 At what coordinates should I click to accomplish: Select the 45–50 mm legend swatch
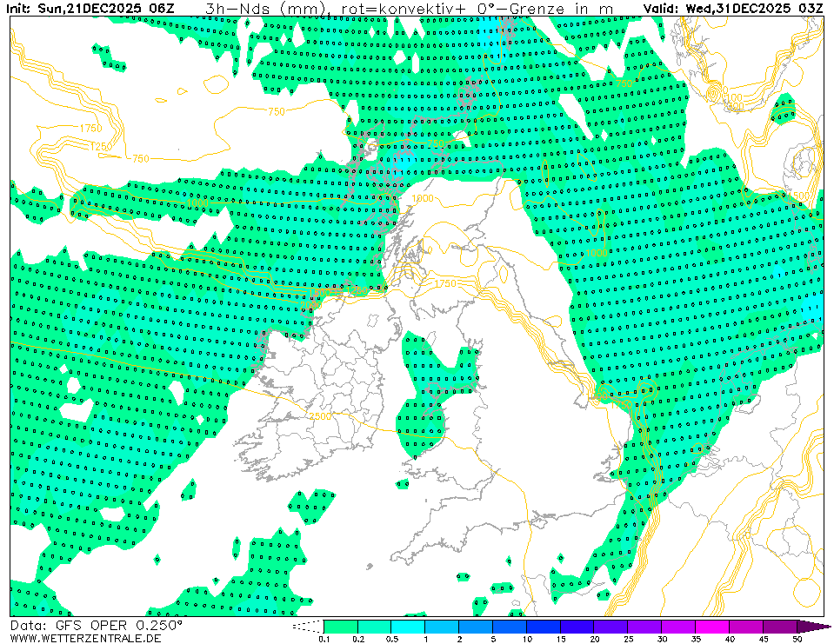tap(780, 626)
